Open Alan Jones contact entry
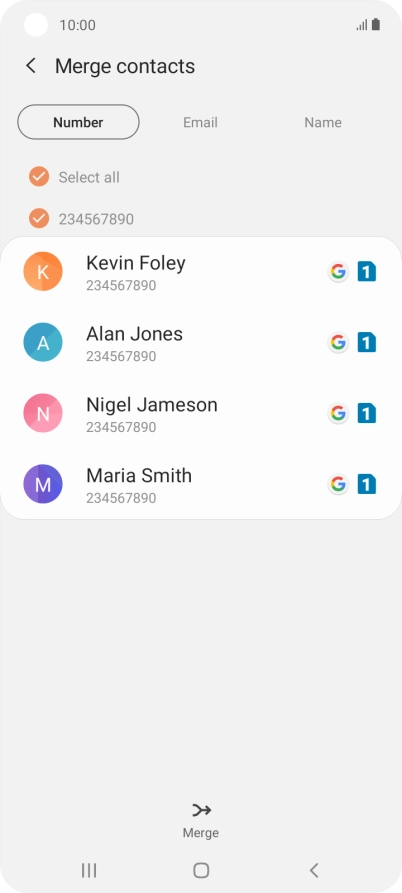This screenshot has height=893, width=402. coord(201,343)
